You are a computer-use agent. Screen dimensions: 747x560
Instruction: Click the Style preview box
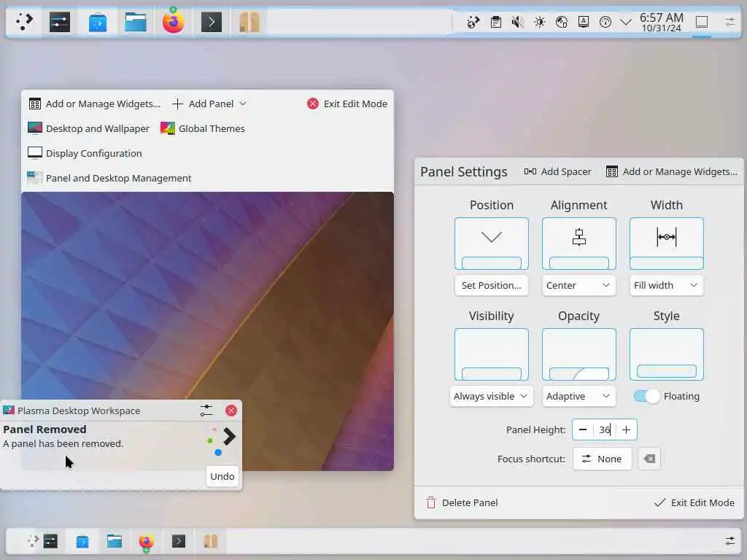pos(667,354)
